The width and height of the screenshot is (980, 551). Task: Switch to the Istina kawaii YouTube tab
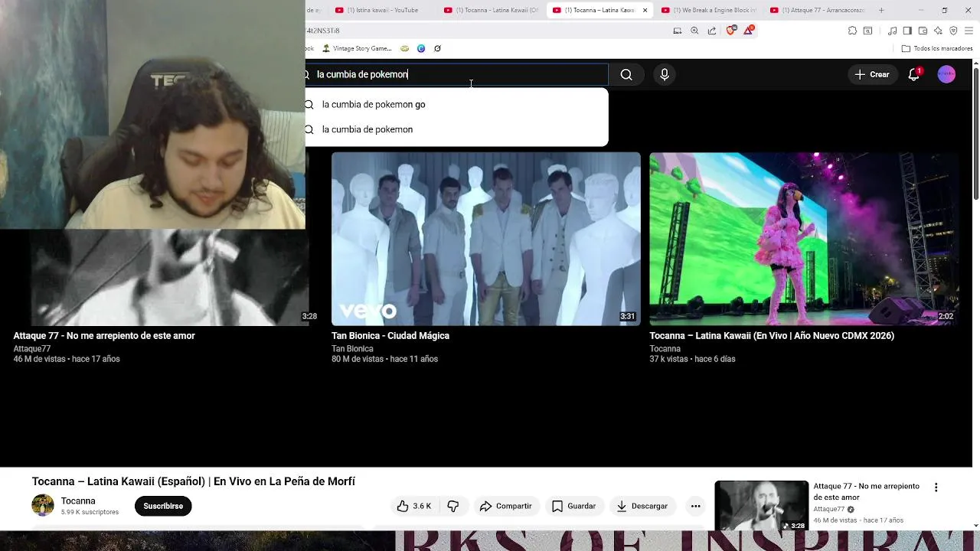tap(383, 10)
